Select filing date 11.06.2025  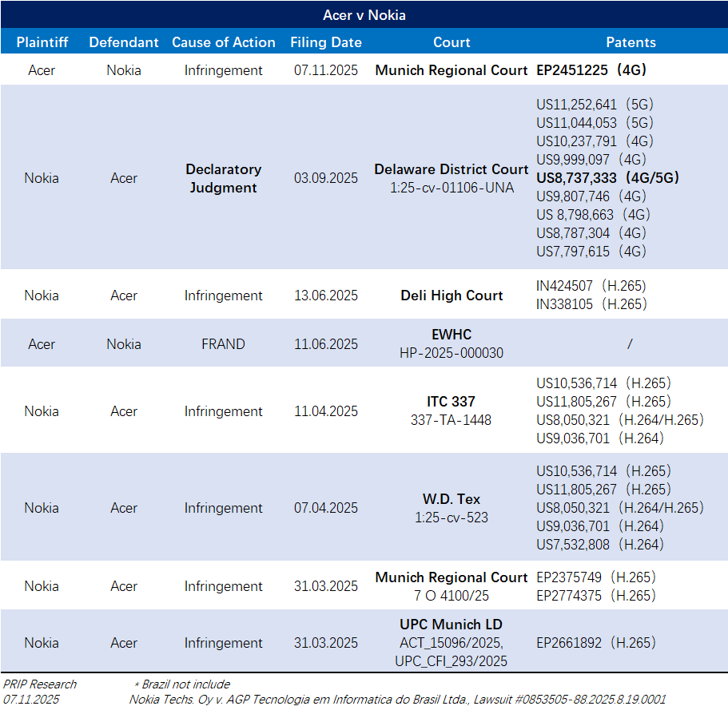[325, 344]
